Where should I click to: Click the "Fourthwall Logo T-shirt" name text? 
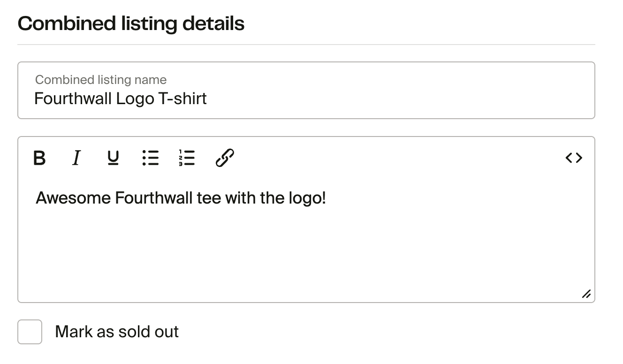pos(121,99)
